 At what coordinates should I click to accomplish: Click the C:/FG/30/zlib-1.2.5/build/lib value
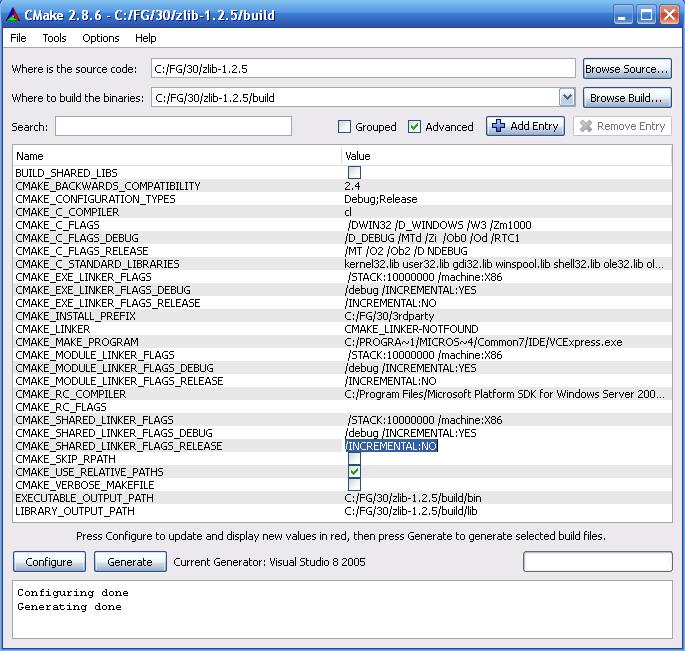(x=411, y=511)
